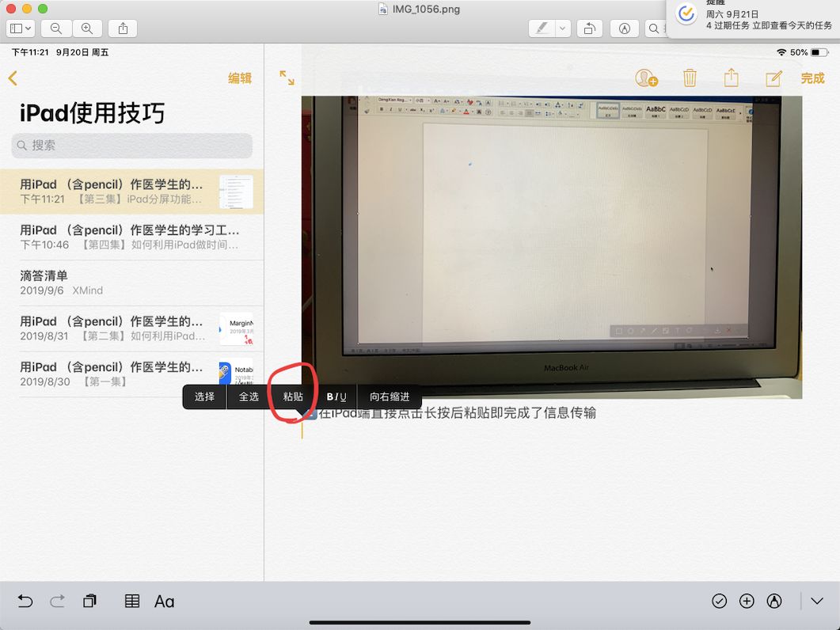
Task: Tap the clipboard paste icon
Action: 90,601
